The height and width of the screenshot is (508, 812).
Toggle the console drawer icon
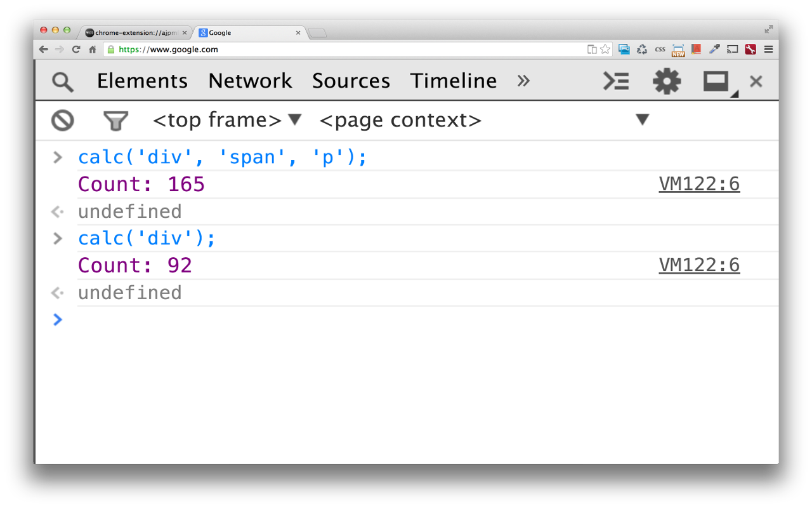(x=615, y=81)
